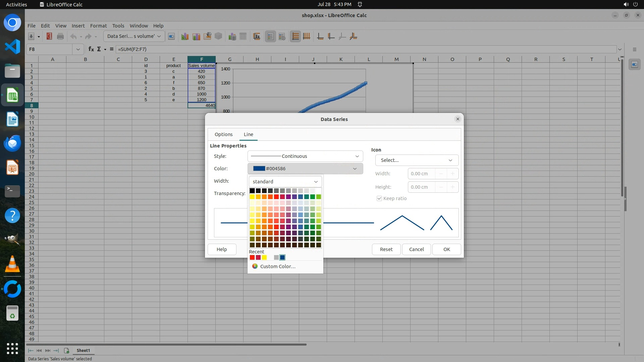Open the Format menu
644x362 pixels.
coord(98,26)
